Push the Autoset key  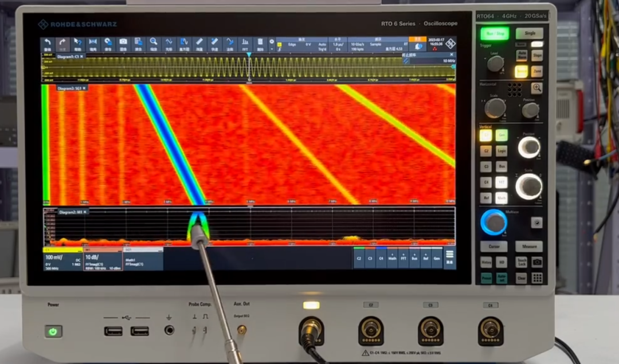click(x=502, y=278)
